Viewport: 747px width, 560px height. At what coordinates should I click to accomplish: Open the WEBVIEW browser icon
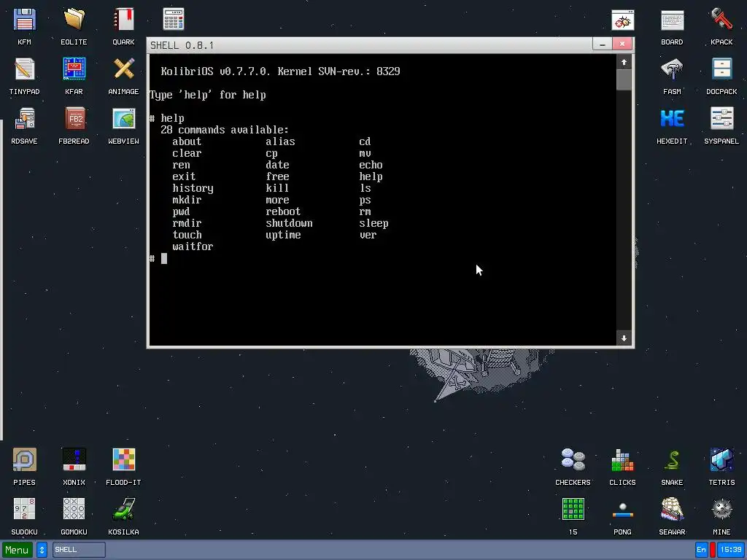coord(123,119)
